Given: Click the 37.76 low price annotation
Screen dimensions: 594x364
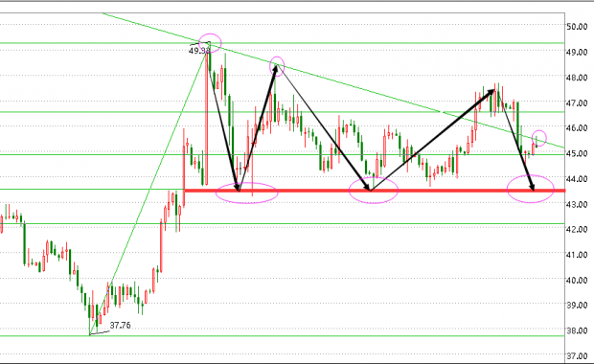Looking at the screenshot, I should coord(120,326).
